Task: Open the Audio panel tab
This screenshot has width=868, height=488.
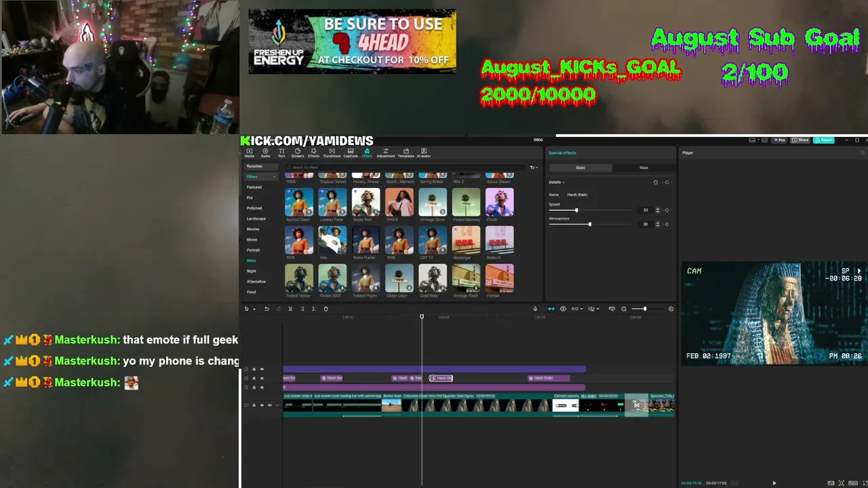Action: (265, 153)
